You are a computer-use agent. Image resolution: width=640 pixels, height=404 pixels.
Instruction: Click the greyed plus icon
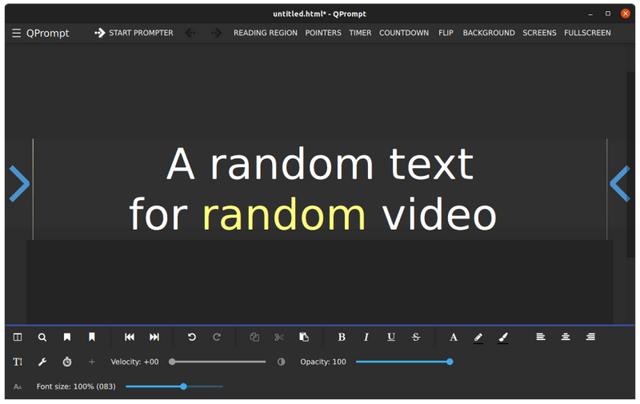pyautogui.click(x=92, y=362)
